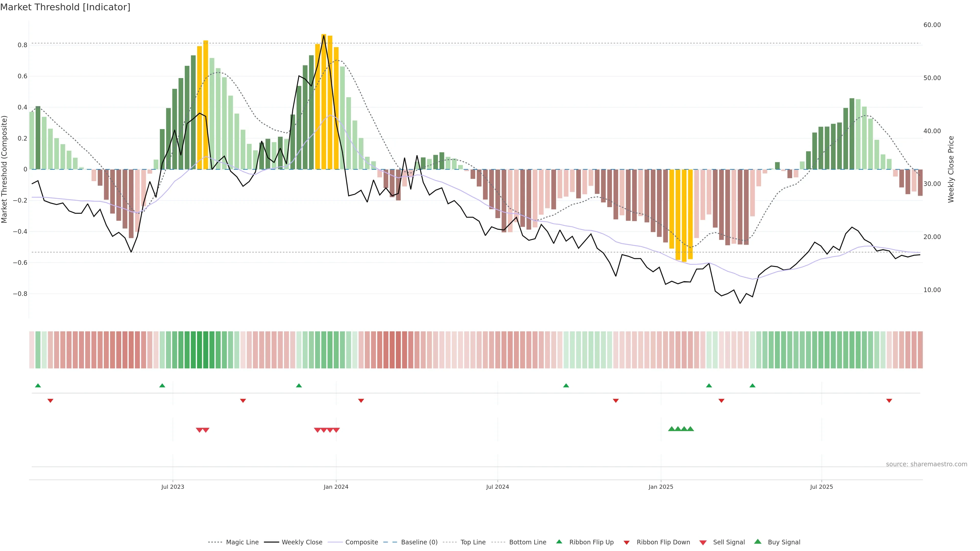Click the Ribbon Flip Up legend triangle icon
Viewport: 980px width, 551px height.
[x=559, y=542]
